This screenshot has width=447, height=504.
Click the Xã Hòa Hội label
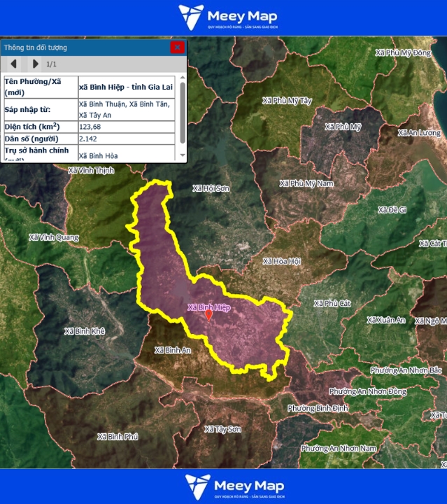281,261
